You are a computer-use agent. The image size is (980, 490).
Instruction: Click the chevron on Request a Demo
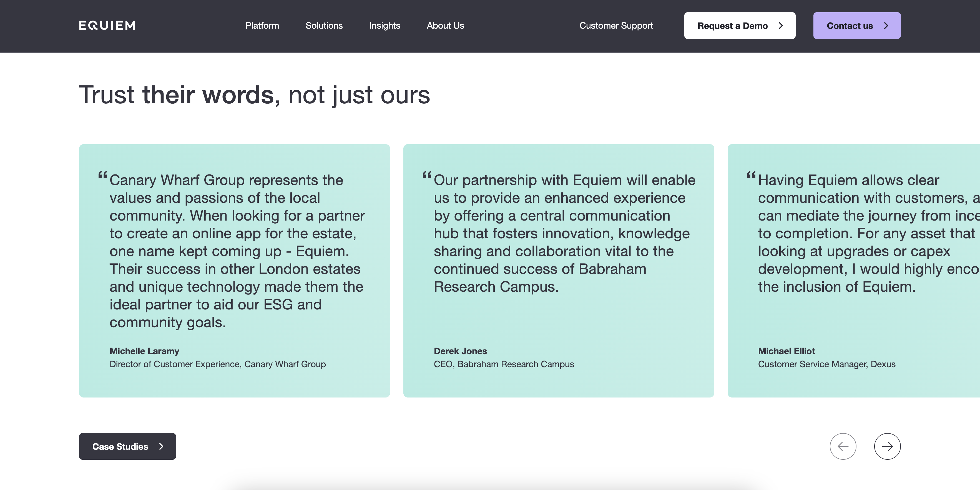pos(781,26)
